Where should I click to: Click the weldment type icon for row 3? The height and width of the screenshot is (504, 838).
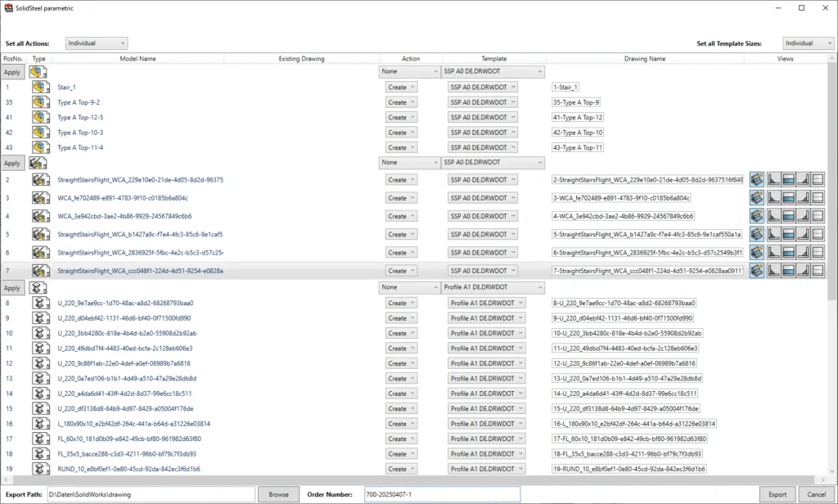39,198
